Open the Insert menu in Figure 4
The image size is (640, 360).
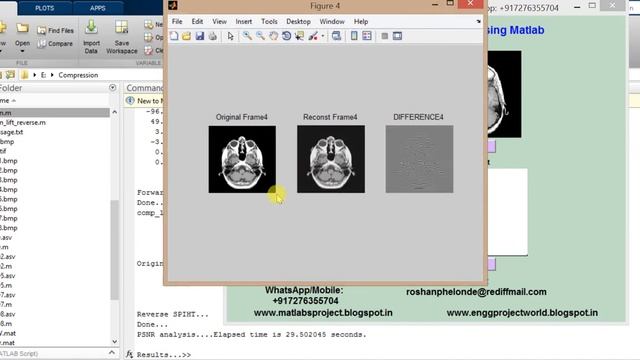(x=244, y=21)
